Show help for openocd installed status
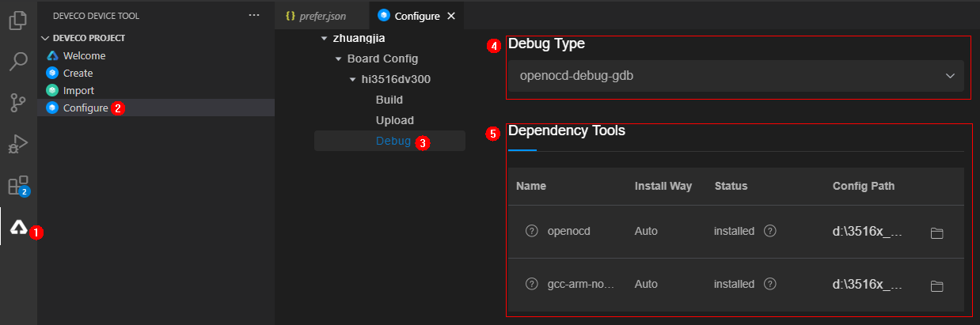The height and width of the screenshot is (325, 980). 769,231
